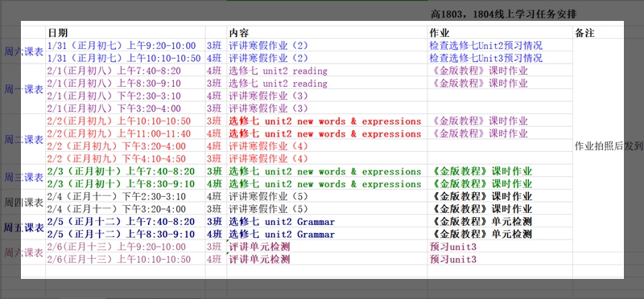Select the last row 预习unit3 cell
Image resolution: width=644 pixels, height=299 pixels.
point(500,260)
